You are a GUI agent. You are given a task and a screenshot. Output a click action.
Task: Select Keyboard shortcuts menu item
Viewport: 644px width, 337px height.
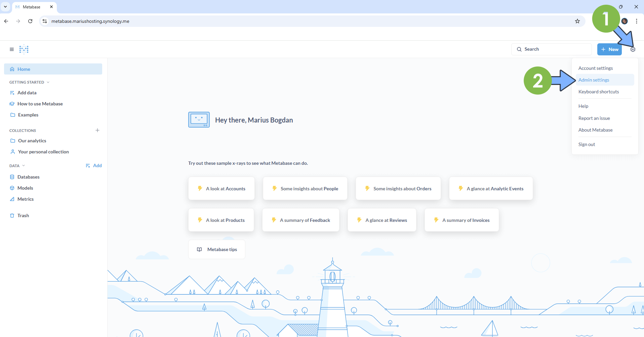click(598, 92)
